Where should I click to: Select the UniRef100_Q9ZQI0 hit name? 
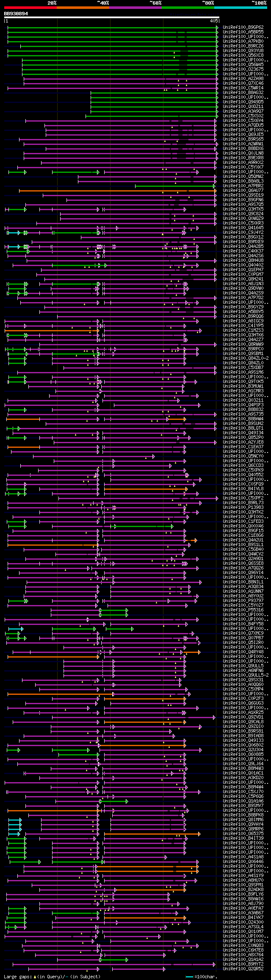tap(243, 726)
